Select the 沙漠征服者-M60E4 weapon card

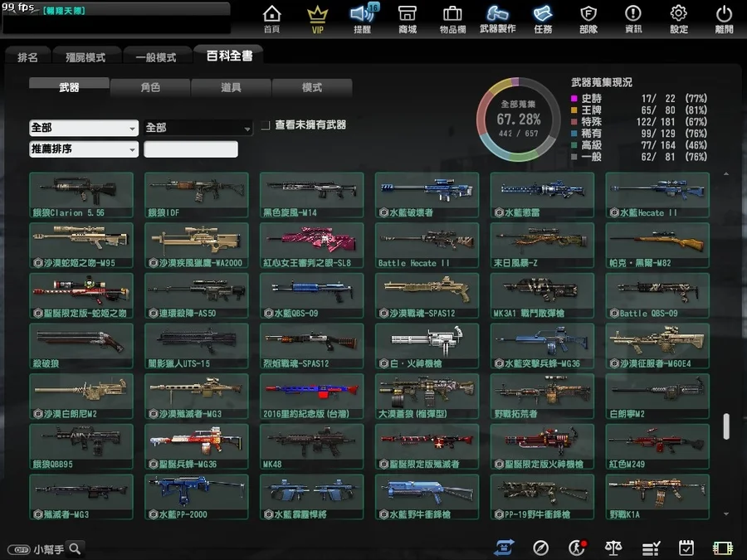click(657, 346)
